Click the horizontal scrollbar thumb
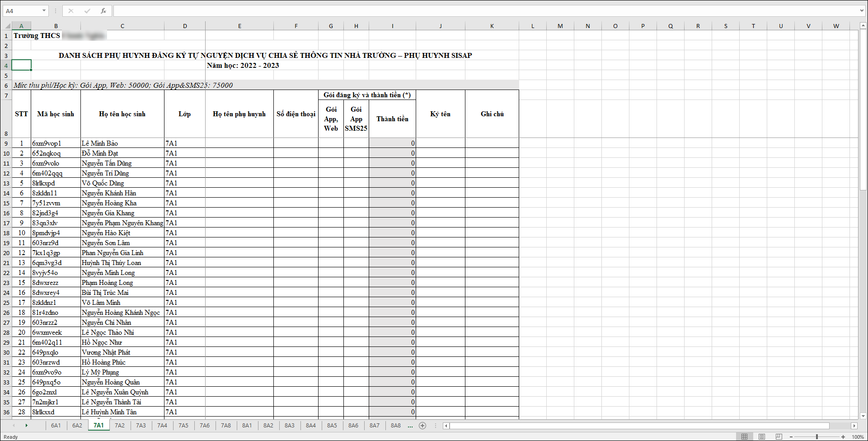The height and width of the screenshot is (441, 868). (640, 426)
